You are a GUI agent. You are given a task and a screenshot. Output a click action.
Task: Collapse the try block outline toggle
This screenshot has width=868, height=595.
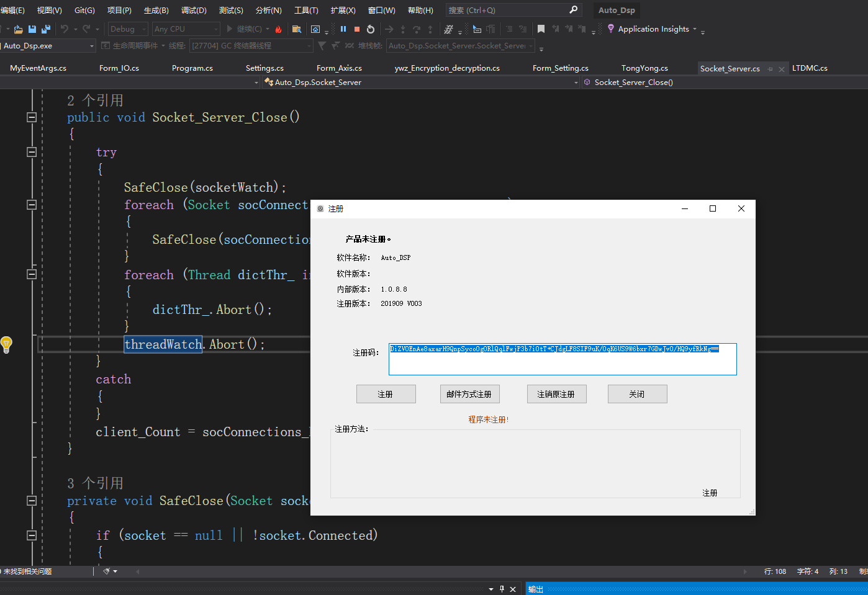point(32,152)
